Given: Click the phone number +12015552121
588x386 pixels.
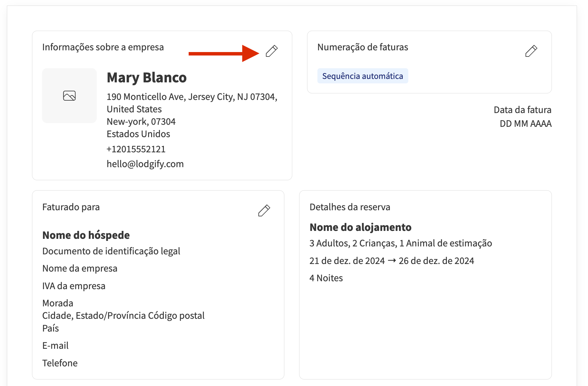Looking at the screenshot, I should (x=136, y=149).
